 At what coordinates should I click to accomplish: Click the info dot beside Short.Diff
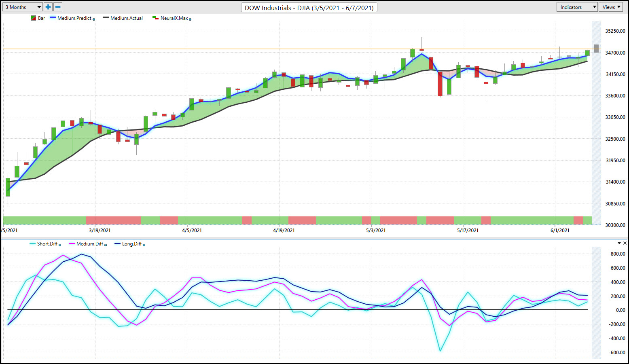(x=60, y=245)
